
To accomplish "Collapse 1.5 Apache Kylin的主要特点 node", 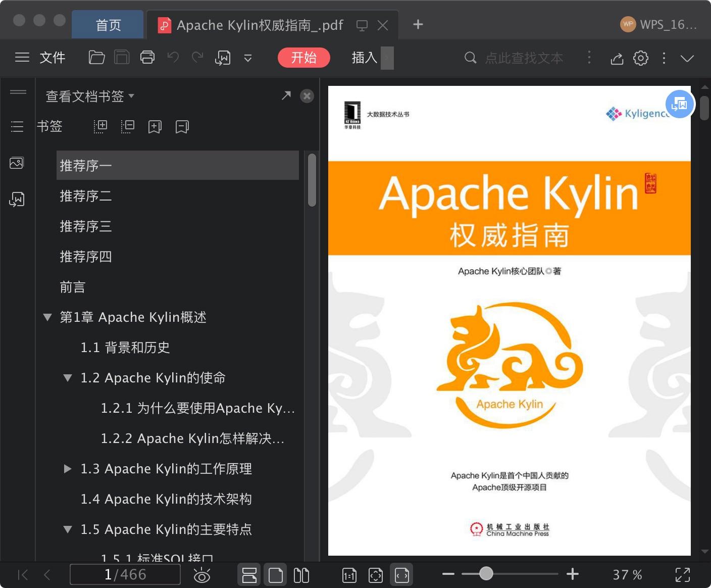I will pyautogui.click(x=68, y=529).
